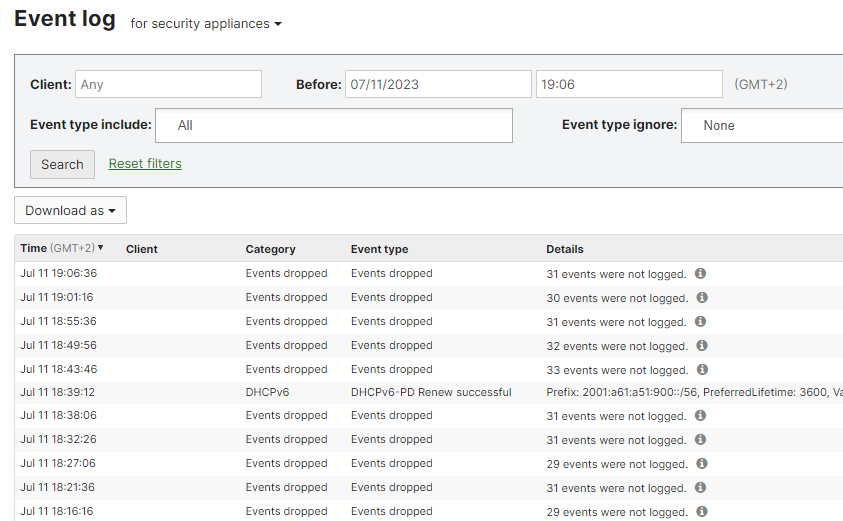Click the Before date field
The width and height of the screenshot is (843, 521).
438,84
